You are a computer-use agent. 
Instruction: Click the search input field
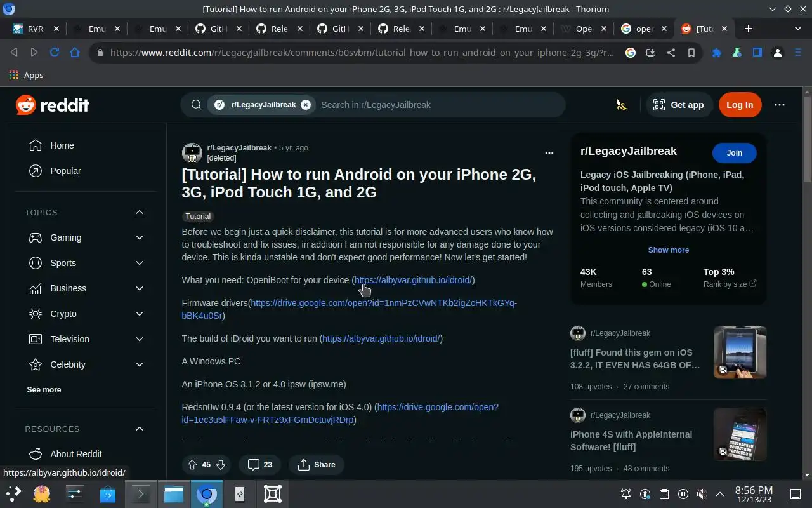coord(438,105)
